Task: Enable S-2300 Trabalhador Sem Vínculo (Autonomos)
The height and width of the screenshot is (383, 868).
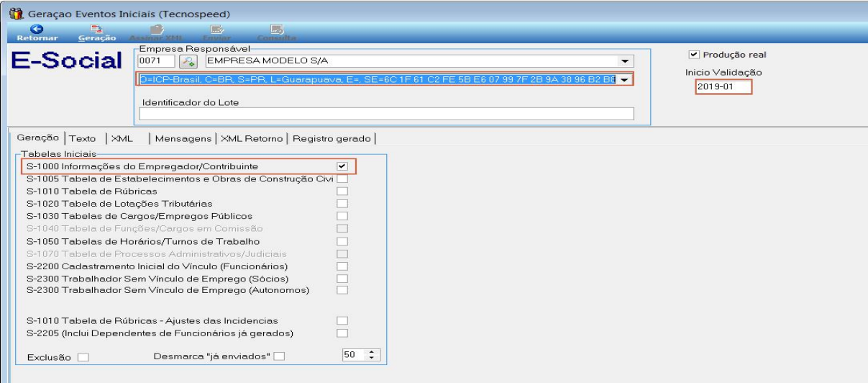Action: (x=342, y=290)
